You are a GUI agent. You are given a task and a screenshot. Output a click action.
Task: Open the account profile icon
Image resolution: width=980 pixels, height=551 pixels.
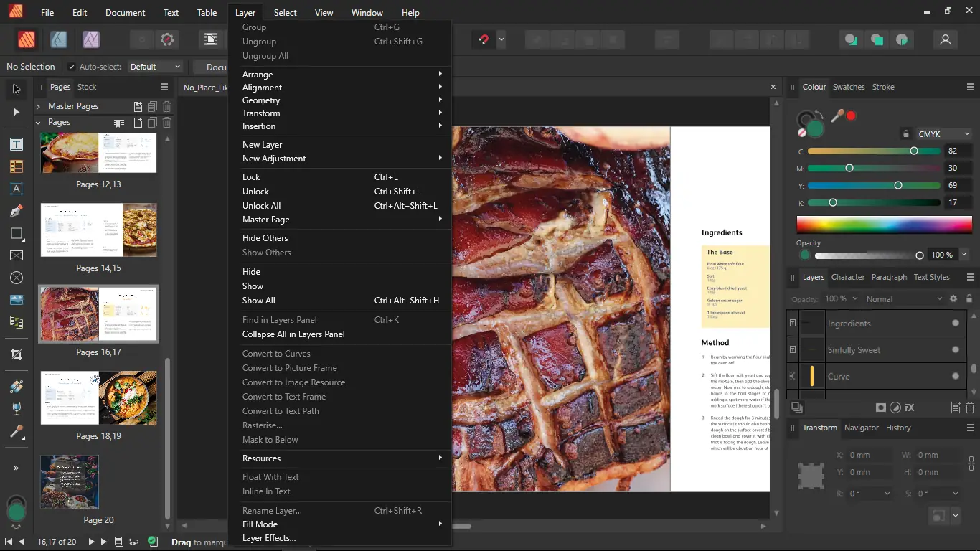946,39
